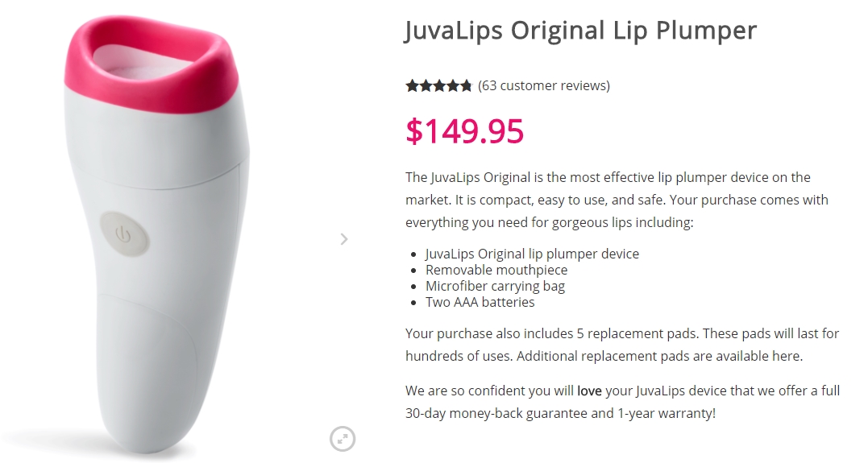Click the last star of the rating
Viewport: 868px width, 463px height.
click(466, 85)
